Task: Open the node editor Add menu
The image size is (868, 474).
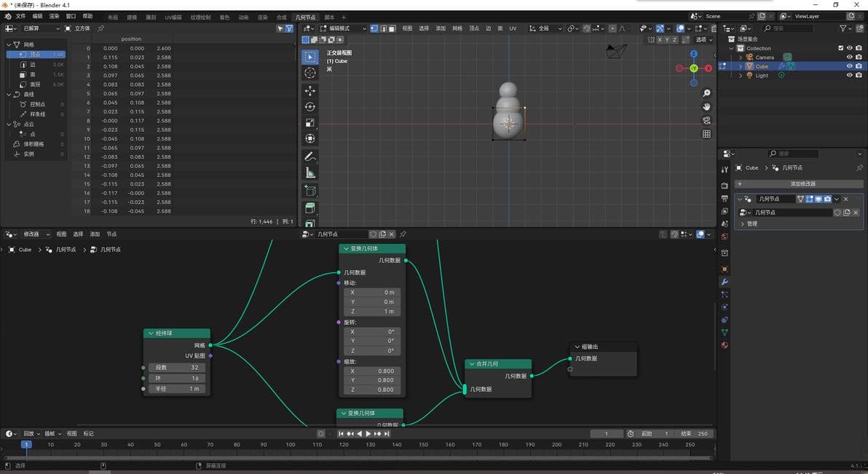Action: 95,234
